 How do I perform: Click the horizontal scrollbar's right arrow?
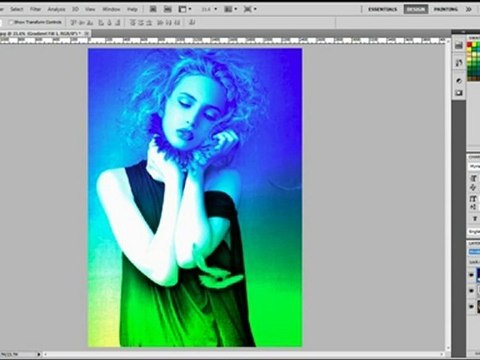[442, 354]
